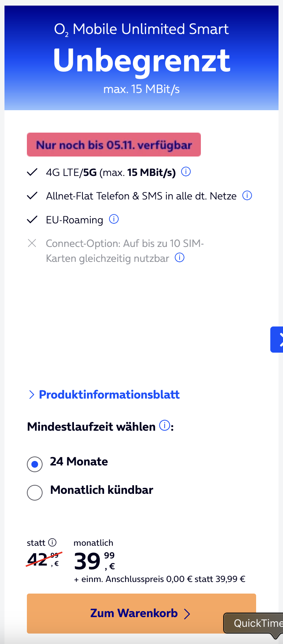
Task: Click the crossed-out 42,99 € price
Action: [43, 560]
